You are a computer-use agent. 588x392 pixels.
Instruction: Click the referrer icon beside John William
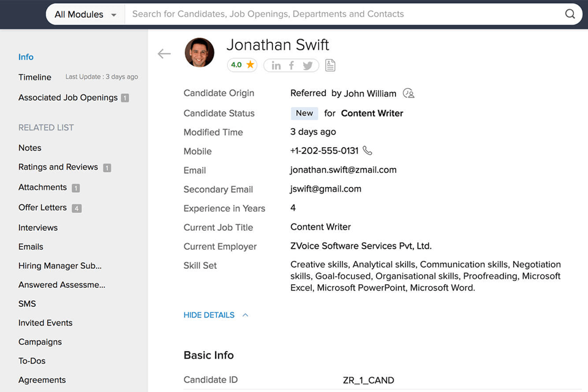click(x=409, y=93)
